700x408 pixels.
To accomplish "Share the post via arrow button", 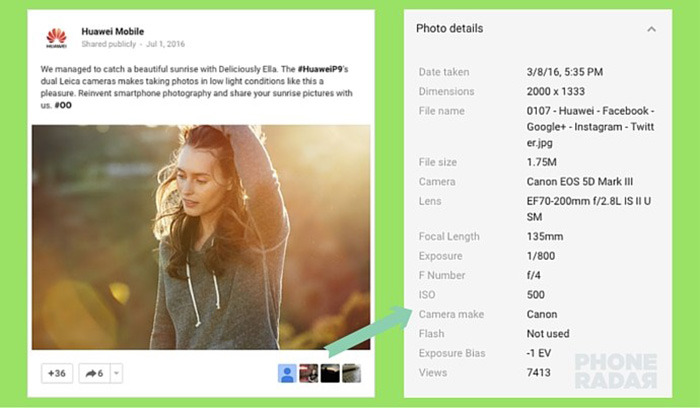I will click(94, 373).
